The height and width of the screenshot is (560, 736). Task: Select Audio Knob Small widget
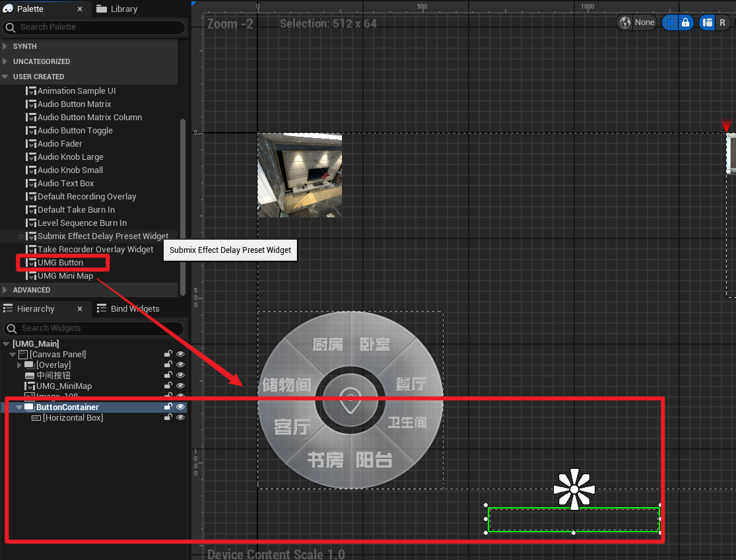70,170
